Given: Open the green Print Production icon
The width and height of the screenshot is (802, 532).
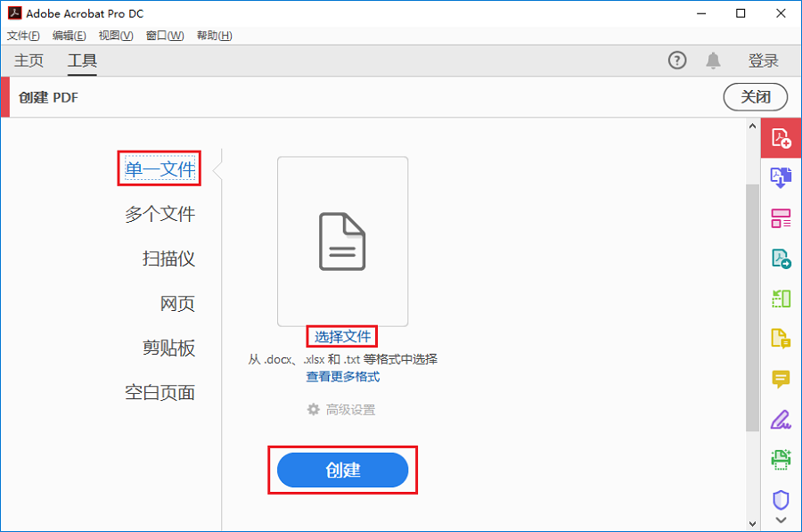Looking at the screenshot, I should point(781,459).
